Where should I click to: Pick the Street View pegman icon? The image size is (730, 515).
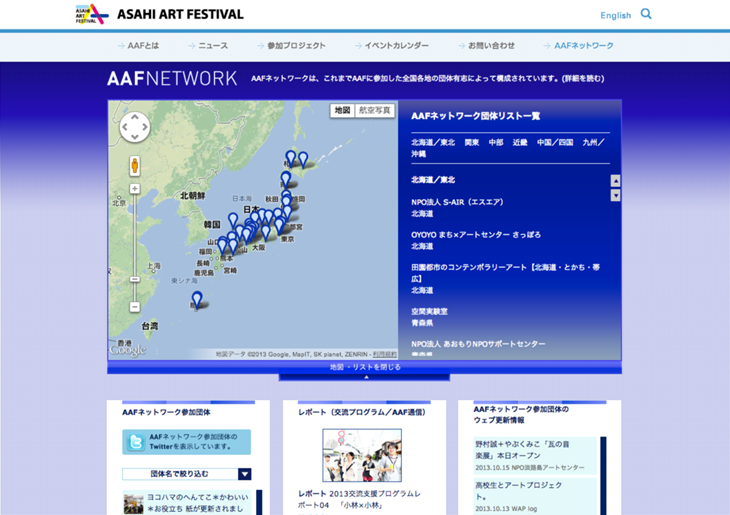pyautogui.click(x=135, y=166)
